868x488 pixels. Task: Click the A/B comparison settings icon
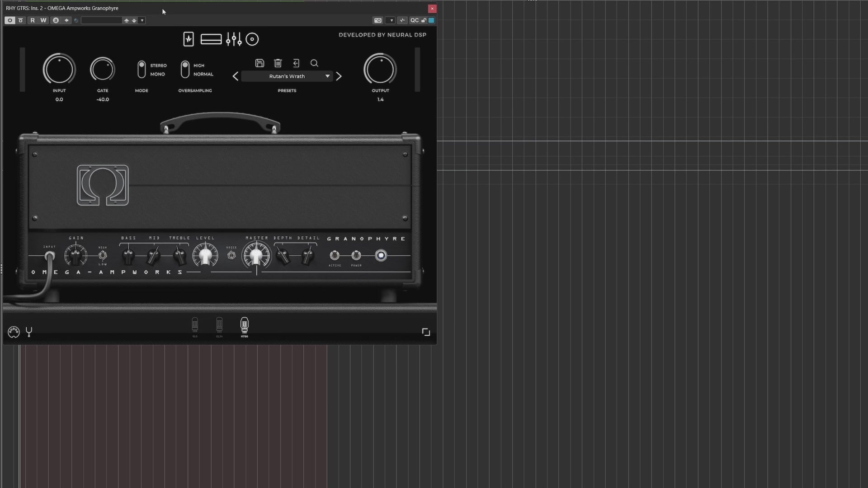(x=56, y=20)
